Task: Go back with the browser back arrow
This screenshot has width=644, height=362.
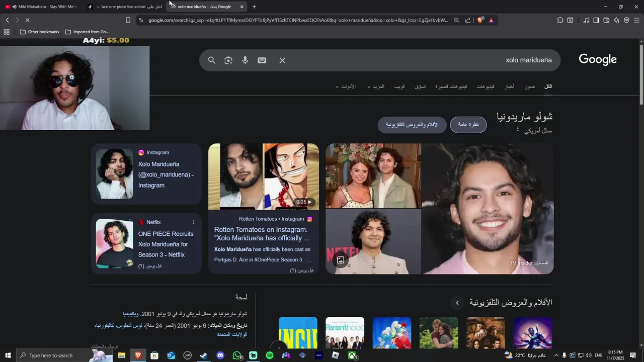Action: coord(7,20)
